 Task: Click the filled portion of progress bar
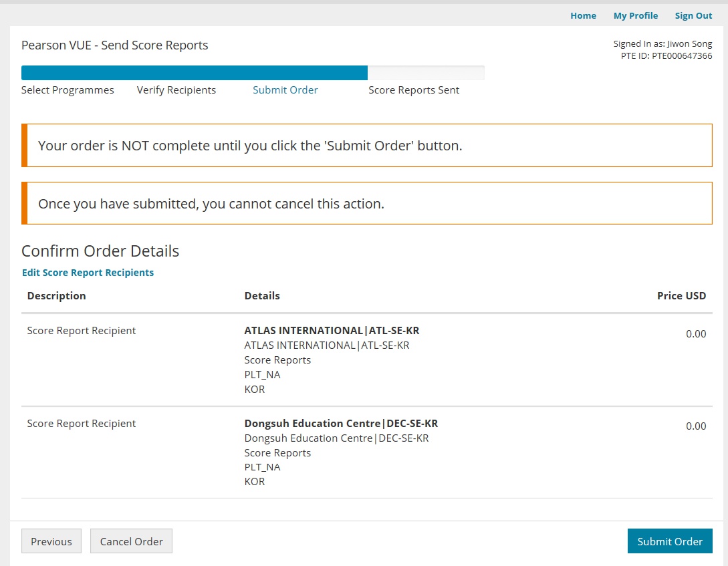(194, 73)
